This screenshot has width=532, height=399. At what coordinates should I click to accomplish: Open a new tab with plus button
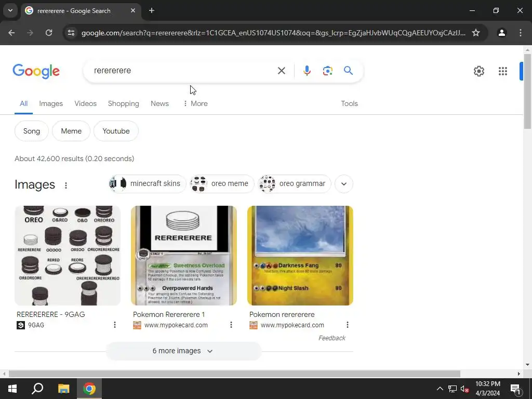(152, 10)
